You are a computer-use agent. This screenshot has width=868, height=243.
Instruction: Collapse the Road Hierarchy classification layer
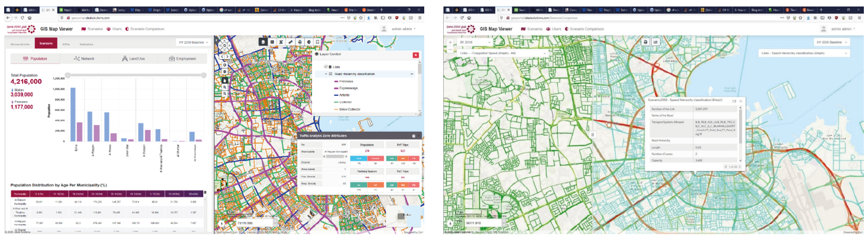326,74
